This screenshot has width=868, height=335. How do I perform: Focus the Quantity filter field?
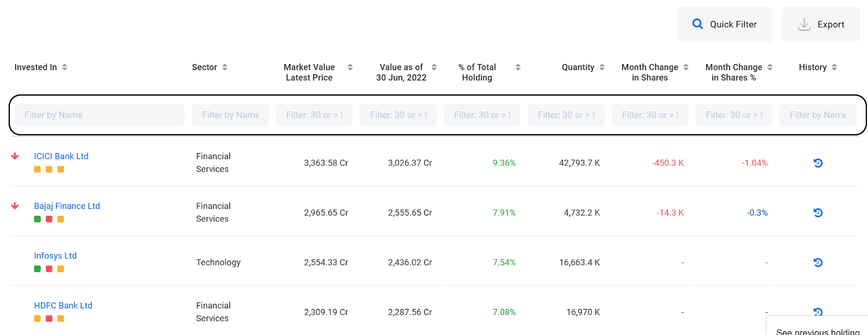[566, 115]
